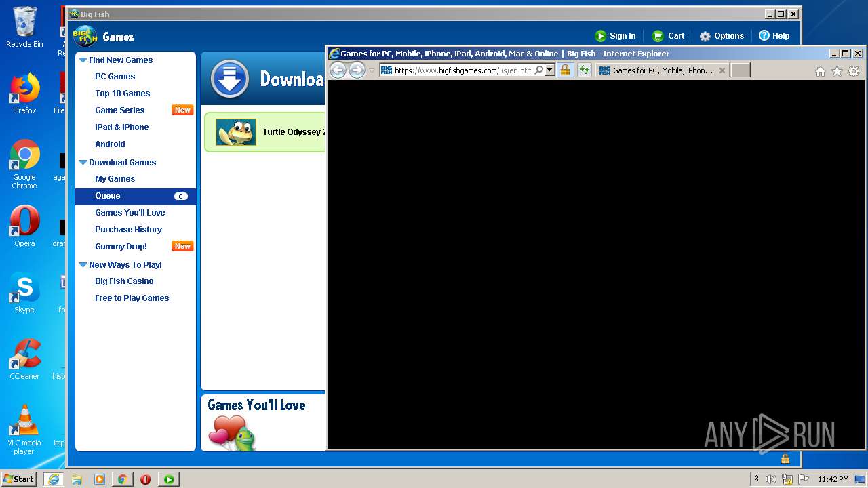This screenshot has height=488, width=868.
Task: Open iPad & iPhone category
Action: tap(121, 127)
